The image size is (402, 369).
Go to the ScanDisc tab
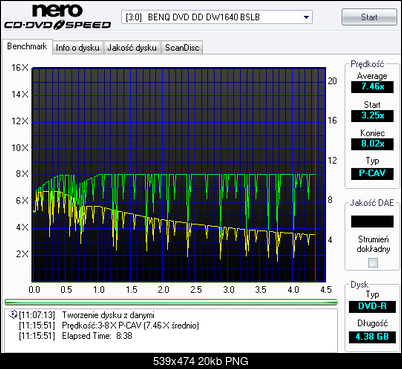click(182, 48)
